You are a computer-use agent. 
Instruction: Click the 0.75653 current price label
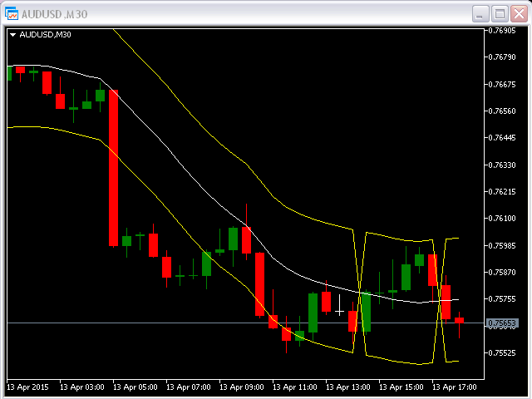502,323
